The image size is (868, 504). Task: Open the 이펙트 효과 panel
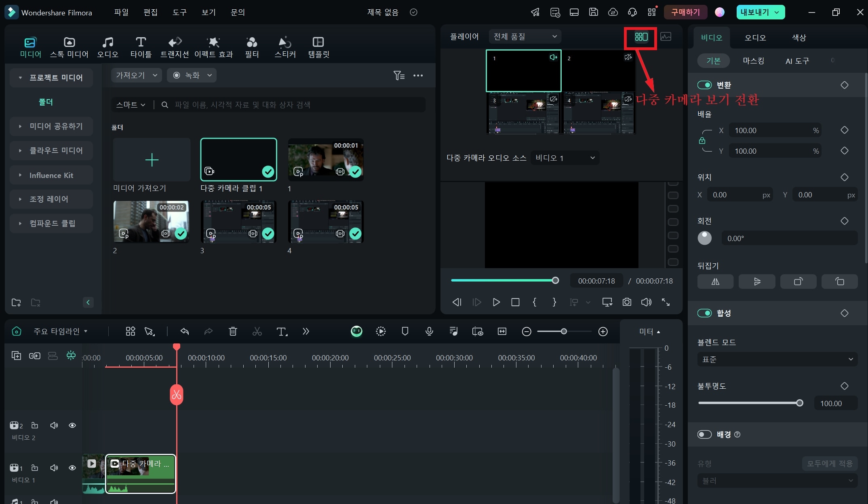(x=213, y=47)
